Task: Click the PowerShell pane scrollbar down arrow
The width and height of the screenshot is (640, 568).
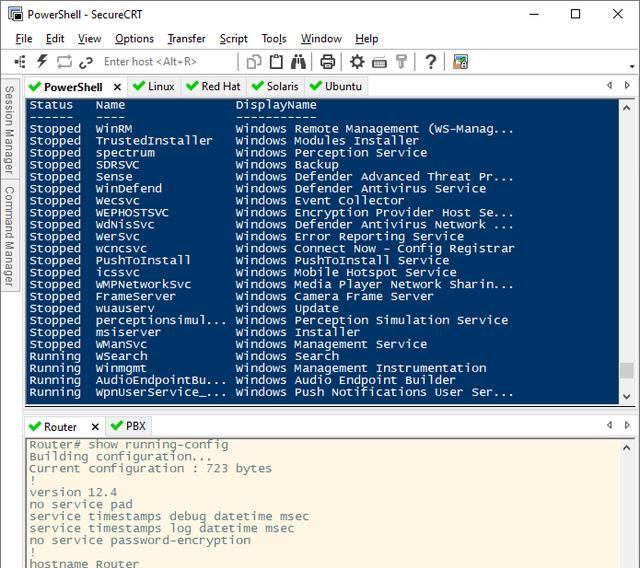Action: pyautogui.click(x=627, y=396)
